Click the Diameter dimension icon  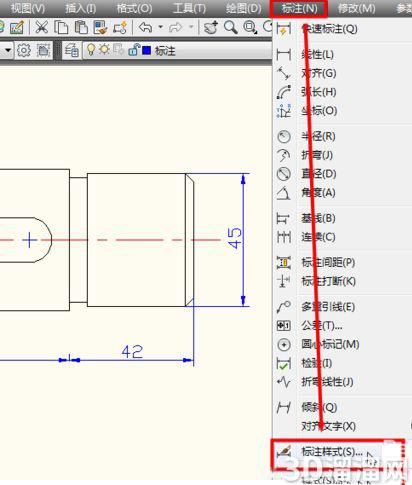point(284,174)
